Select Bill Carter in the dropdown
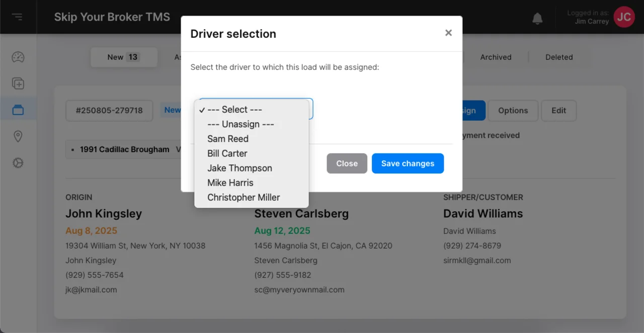 [227, 153]
